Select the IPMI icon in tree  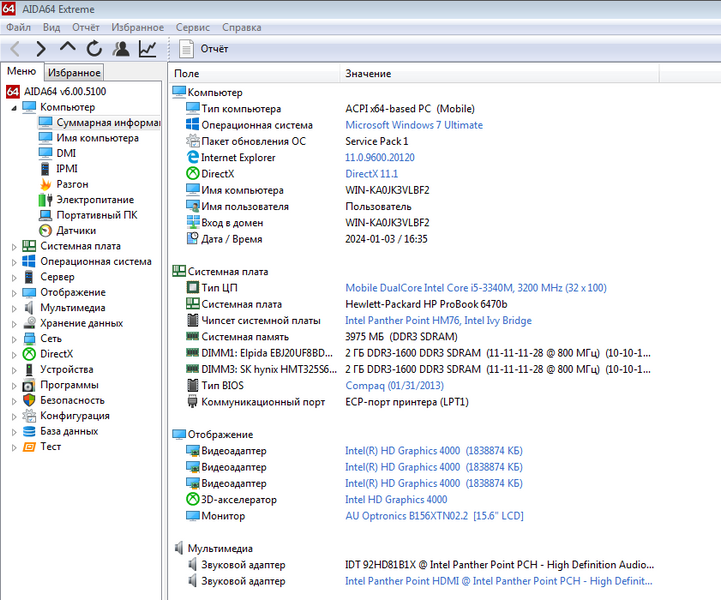click(x=45, y=169)
